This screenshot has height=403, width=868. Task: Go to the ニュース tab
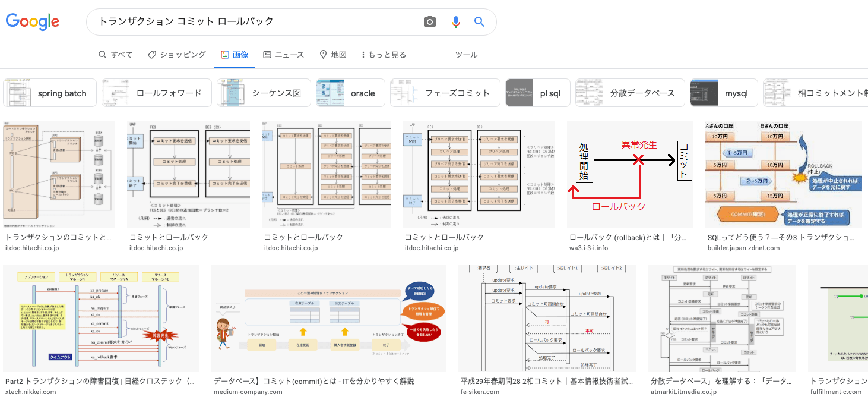283,55
